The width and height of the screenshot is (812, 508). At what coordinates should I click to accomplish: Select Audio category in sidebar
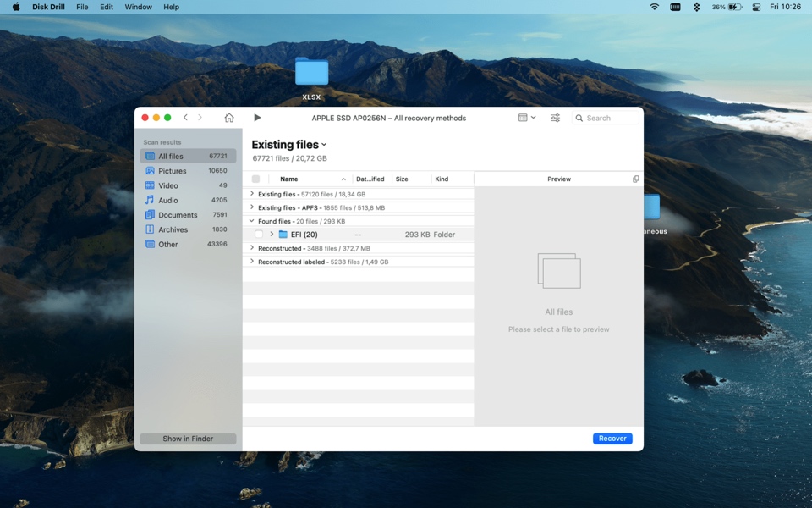[x=188, y=200]
